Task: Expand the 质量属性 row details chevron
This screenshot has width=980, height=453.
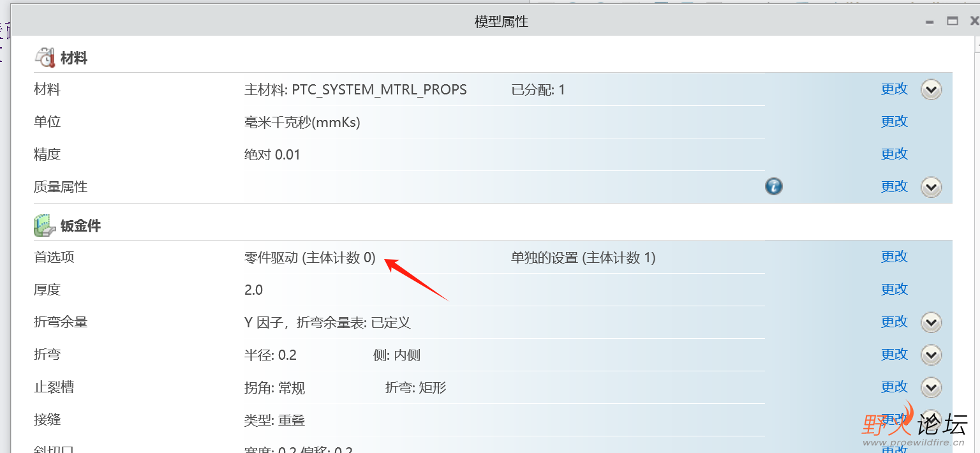Action: coord(931,187)
